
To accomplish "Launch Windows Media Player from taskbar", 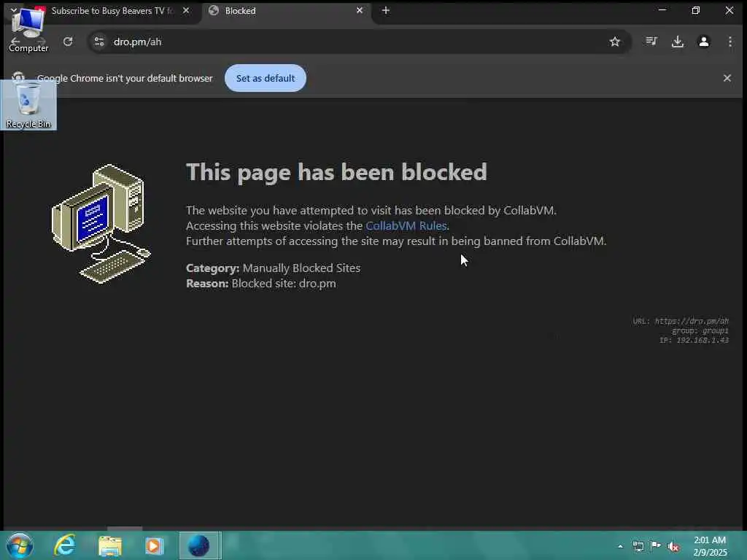I will (x=155, y=545).
